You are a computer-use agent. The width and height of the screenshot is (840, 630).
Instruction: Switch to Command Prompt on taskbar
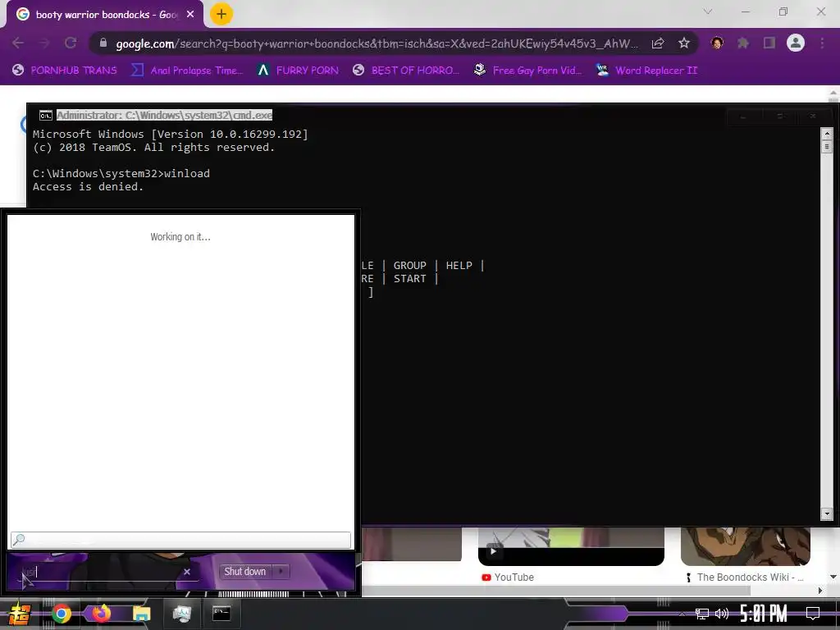pos(221,614)
